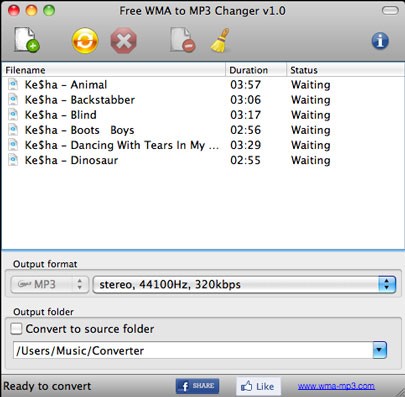Click Waiting status of the Animal row
This screenshot has width=405, height=397.
tap(311, 85)
